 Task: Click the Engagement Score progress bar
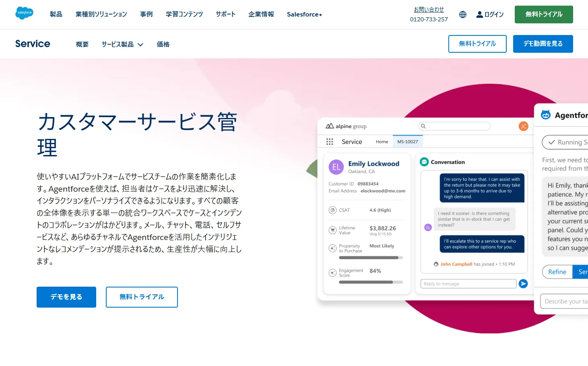tap(370, 282)
